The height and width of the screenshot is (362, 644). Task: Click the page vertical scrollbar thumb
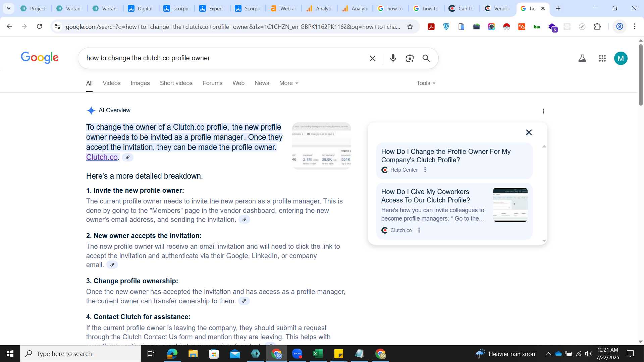(641, 74)
